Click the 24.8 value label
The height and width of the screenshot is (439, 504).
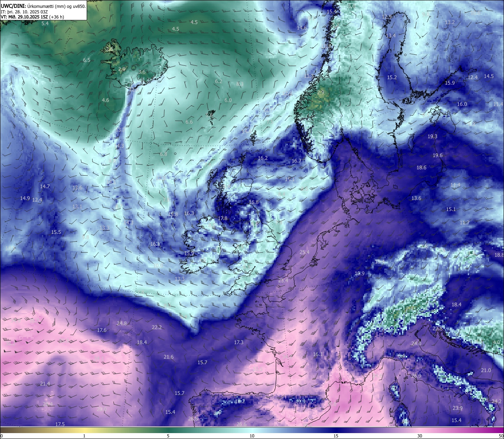click(x=122, y=323)
